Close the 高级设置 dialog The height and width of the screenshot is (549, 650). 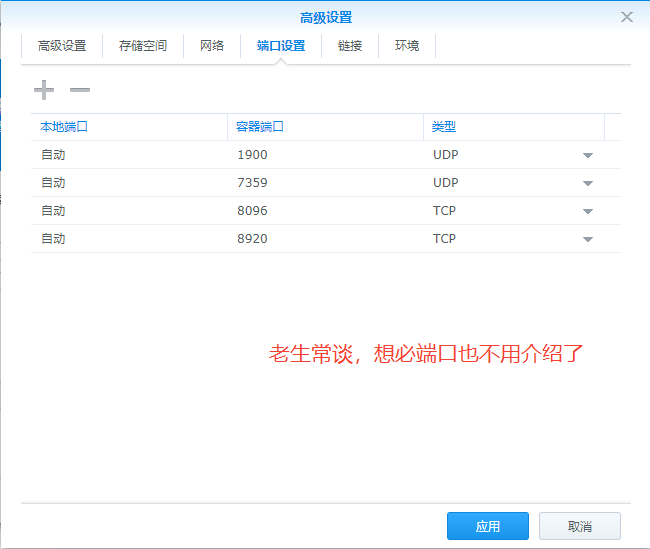(626, 17)
